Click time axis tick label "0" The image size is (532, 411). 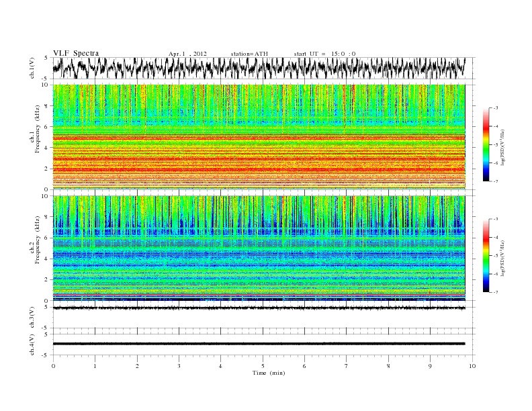53,366
